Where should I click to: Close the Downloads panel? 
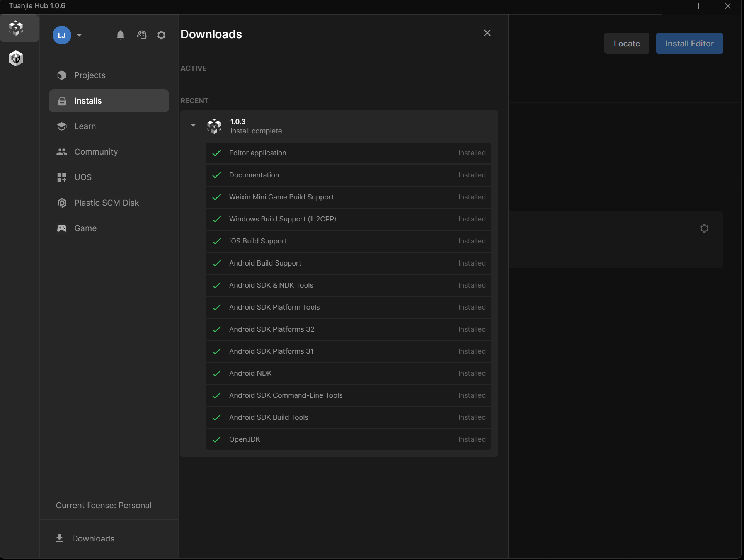[487, 33]
